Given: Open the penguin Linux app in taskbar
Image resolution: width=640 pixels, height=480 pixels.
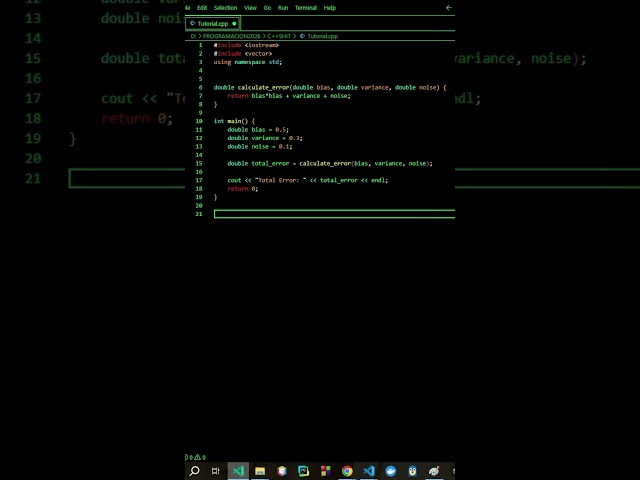Looking at the screenshot, I should 412,471.
